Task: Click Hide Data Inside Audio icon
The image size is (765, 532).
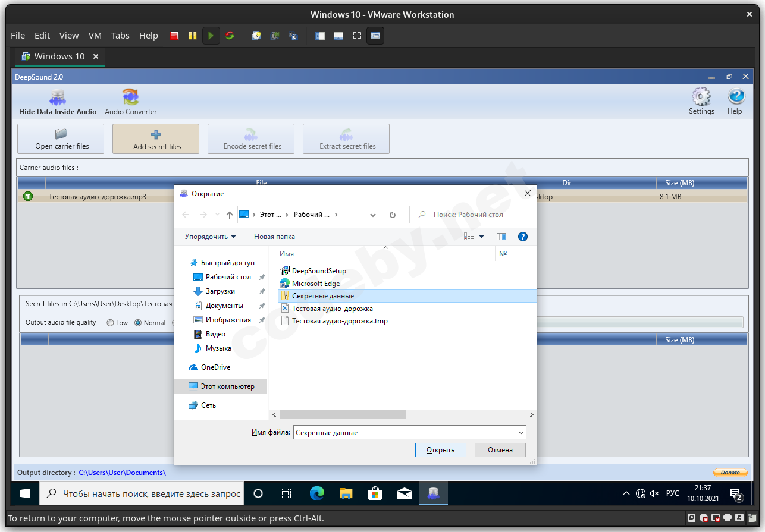Action: [x=58, y=98]
